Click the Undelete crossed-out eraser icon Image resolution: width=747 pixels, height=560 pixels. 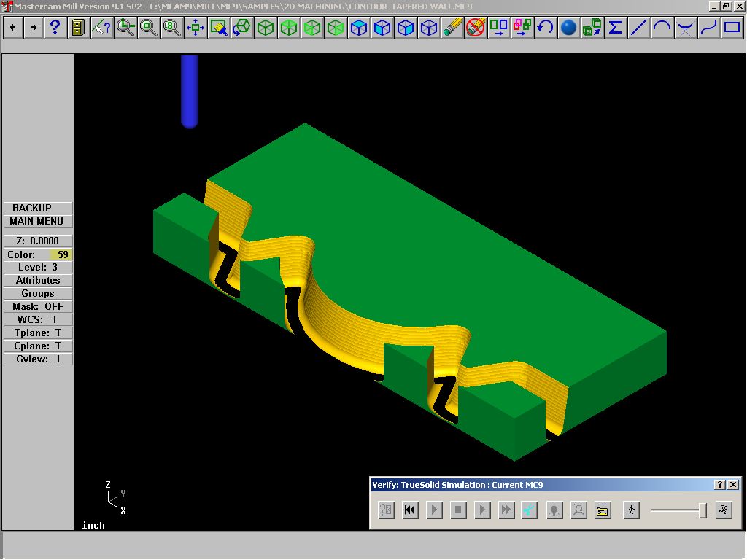click(x=476, y=28)
